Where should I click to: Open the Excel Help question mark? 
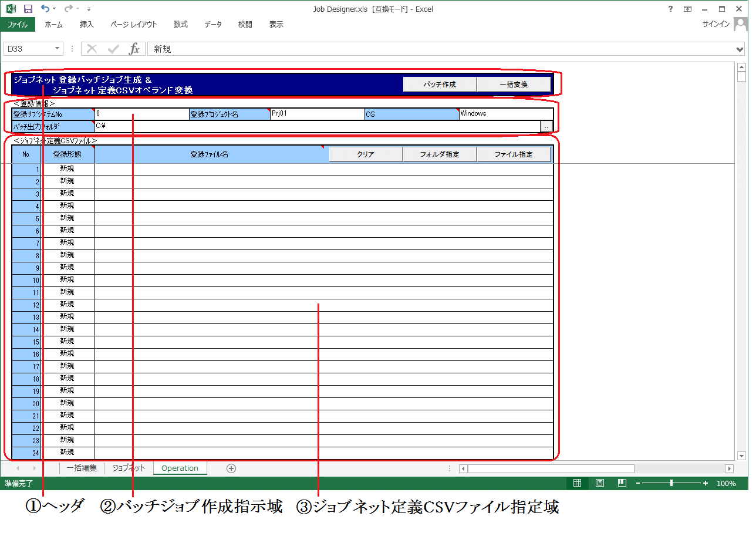(670, 9)
